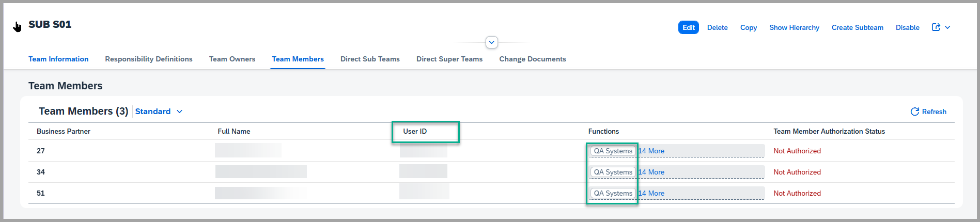Viewport: 980px width, 222px height.
Task: Select the Direct Sub Teams tab
Action: click(x=370, y=59)
